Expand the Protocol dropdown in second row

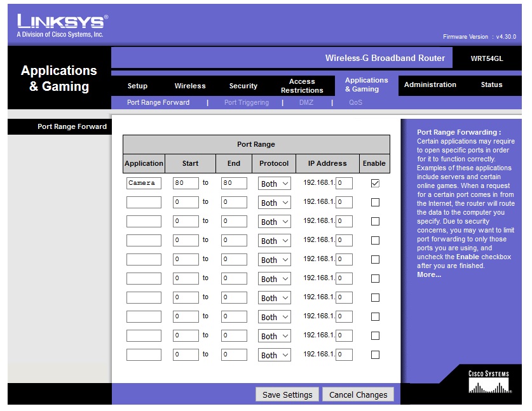click(275, 203)
